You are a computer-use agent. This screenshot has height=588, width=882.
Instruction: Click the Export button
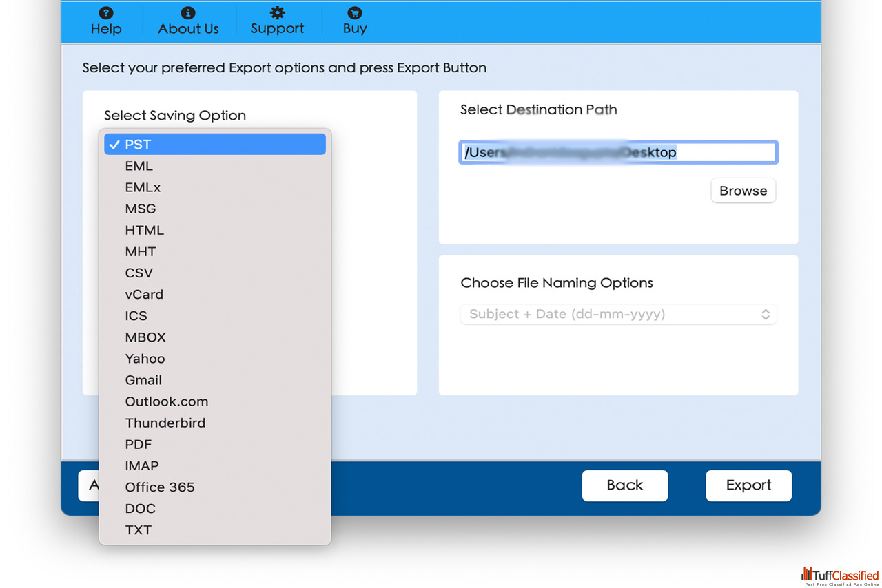pos(748,485)
